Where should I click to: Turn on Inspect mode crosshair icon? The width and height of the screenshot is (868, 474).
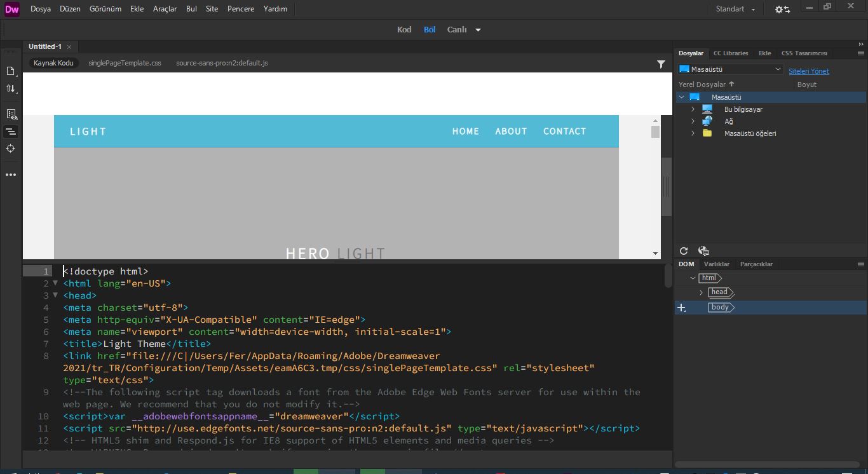[11, 149]
